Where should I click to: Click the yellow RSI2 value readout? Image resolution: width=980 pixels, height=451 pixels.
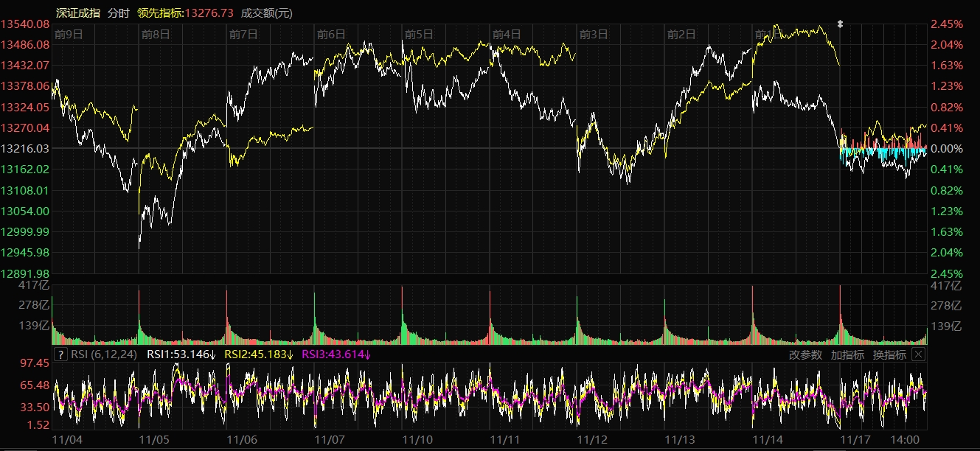pos(259,354)
